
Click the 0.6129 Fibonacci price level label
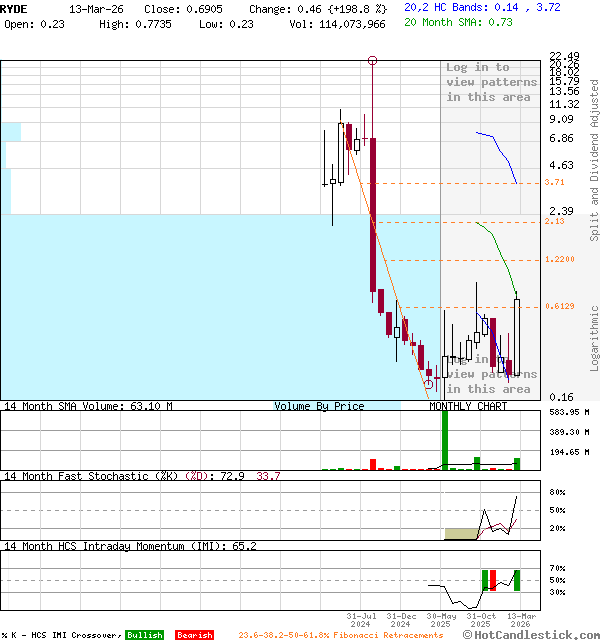(x=559, y=307)
